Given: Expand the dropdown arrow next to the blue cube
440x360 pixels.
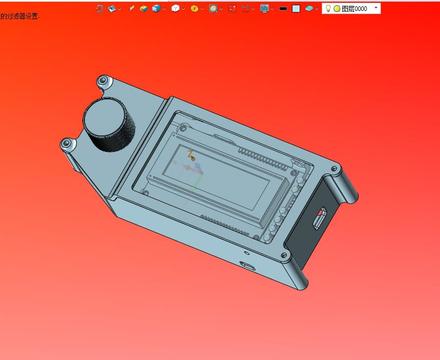Looking at the screenshot, I should point(164,9).
